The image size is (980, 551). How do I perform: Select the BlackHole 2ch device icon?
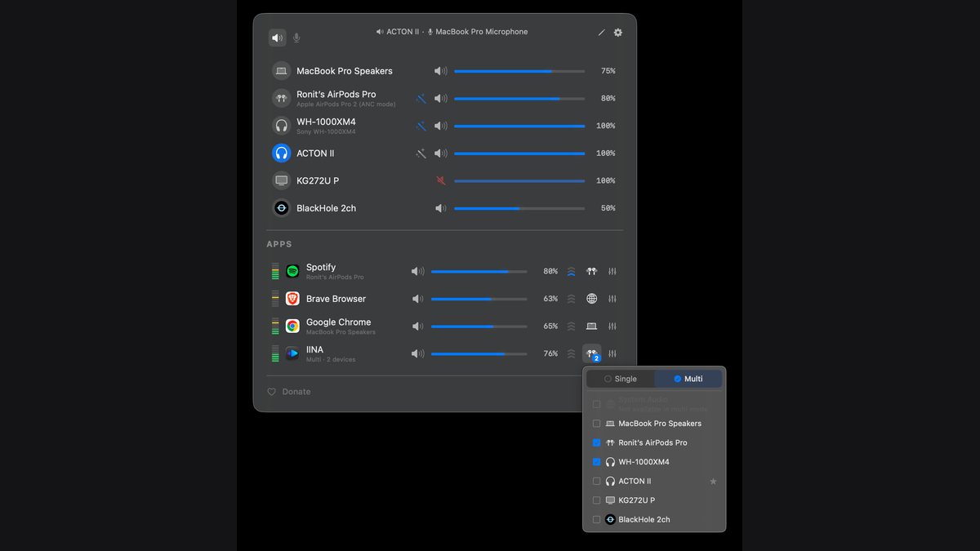coord(282,208)
